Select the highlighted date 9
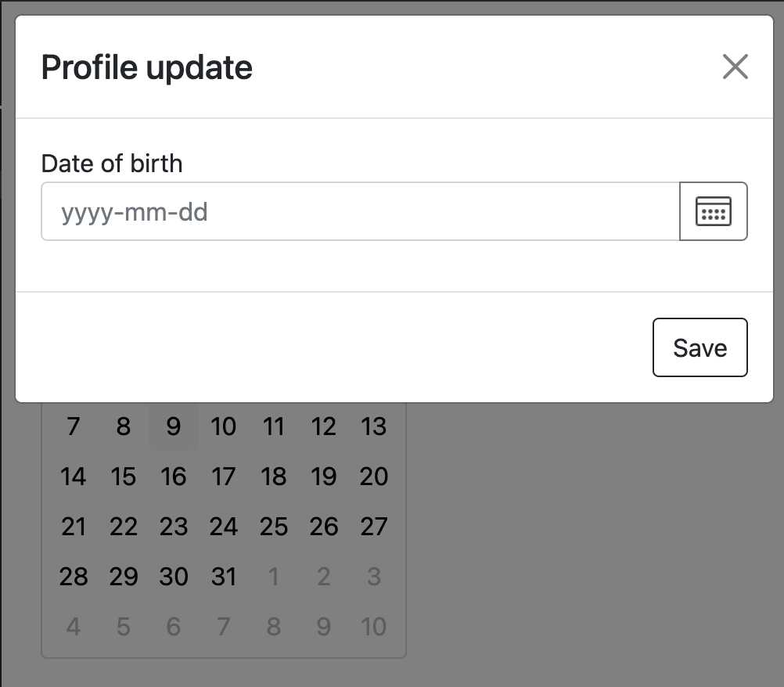The height and width of the screenshot is (687, 784). 173,426
